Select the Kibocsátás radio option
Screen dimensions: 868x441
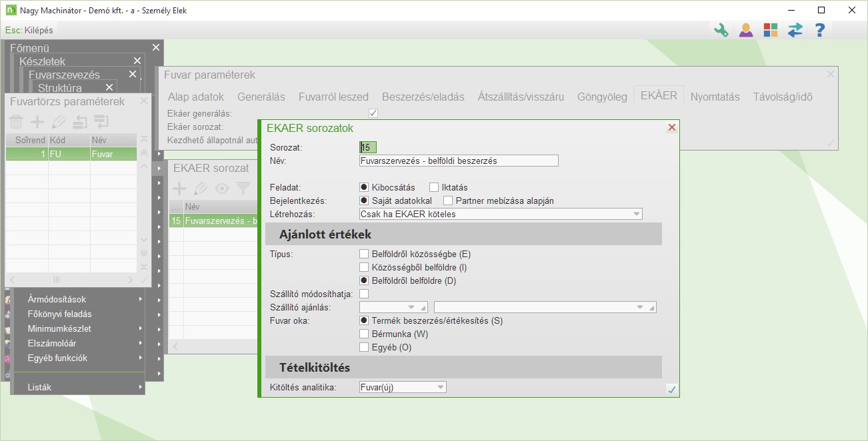pyautogui.click(x=364, y=187)
